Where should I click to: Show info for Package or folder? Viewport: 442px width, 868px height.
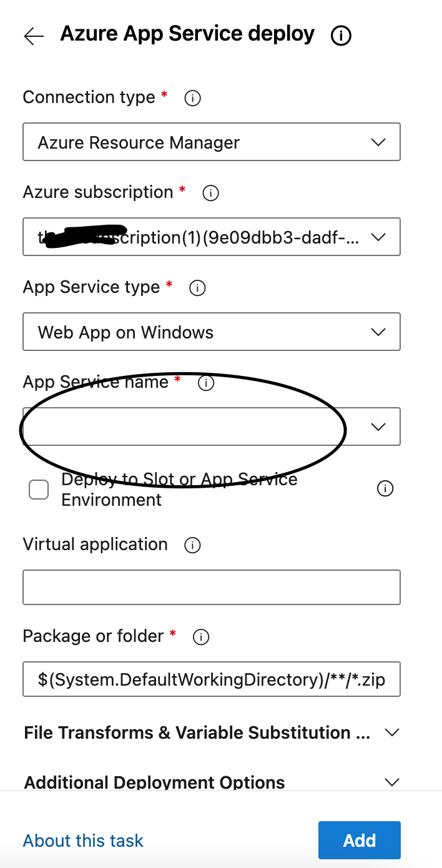201,637
